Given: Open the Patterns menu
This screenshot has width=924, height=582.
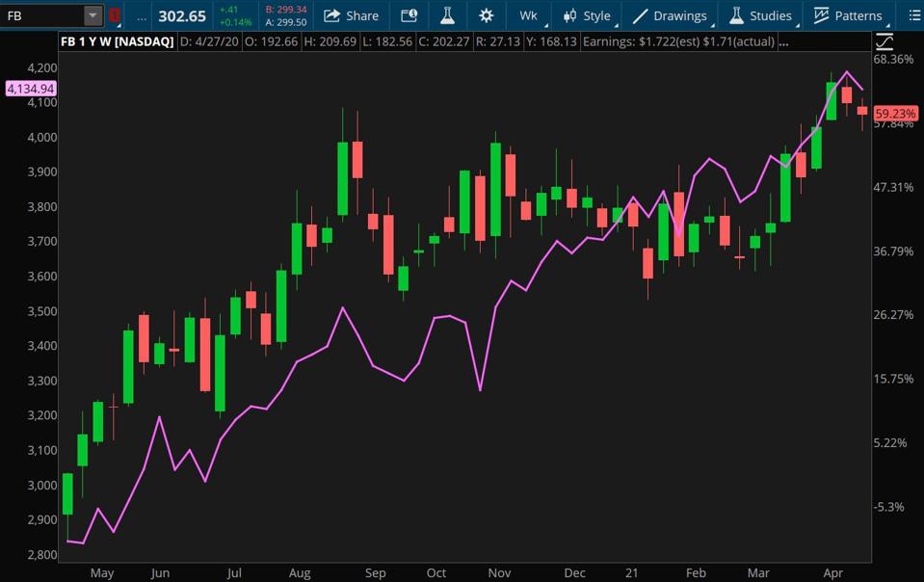Looking at the screenshot, I should coord(848,15).
